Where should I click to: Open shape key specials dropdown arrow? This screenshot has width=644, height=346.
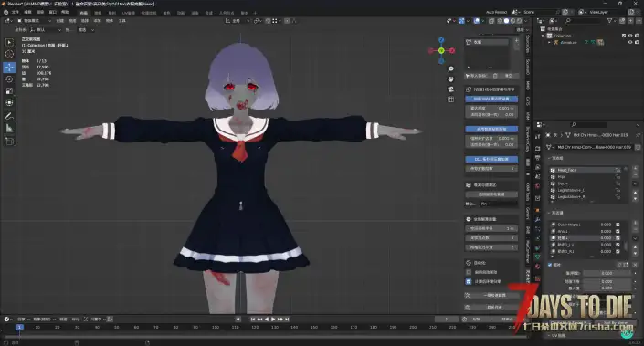636,238
